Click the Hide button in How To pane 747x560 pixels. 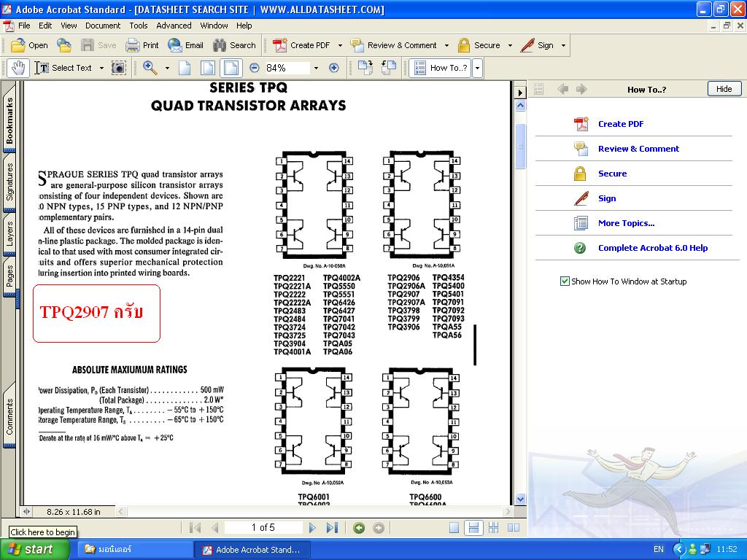(x=724, y=89)
